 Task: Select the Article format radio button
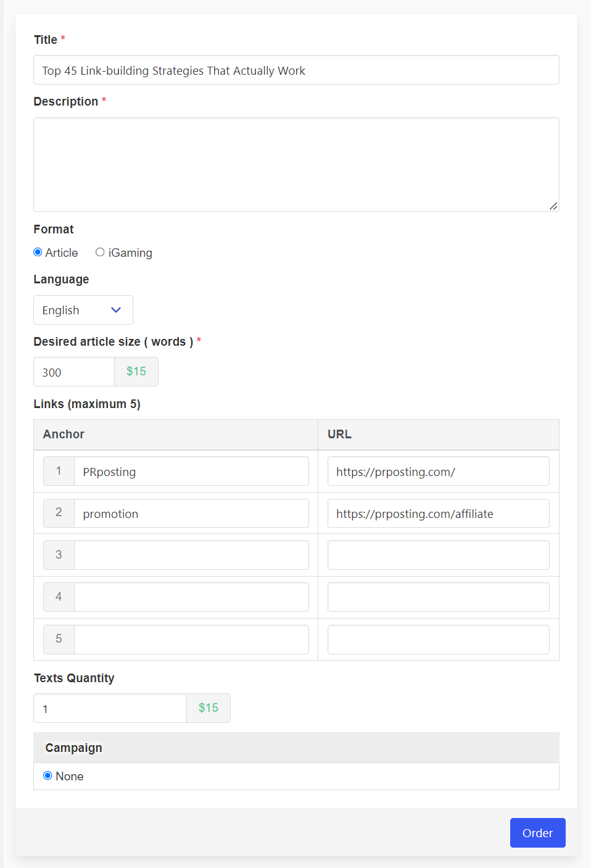coord(38,252)
